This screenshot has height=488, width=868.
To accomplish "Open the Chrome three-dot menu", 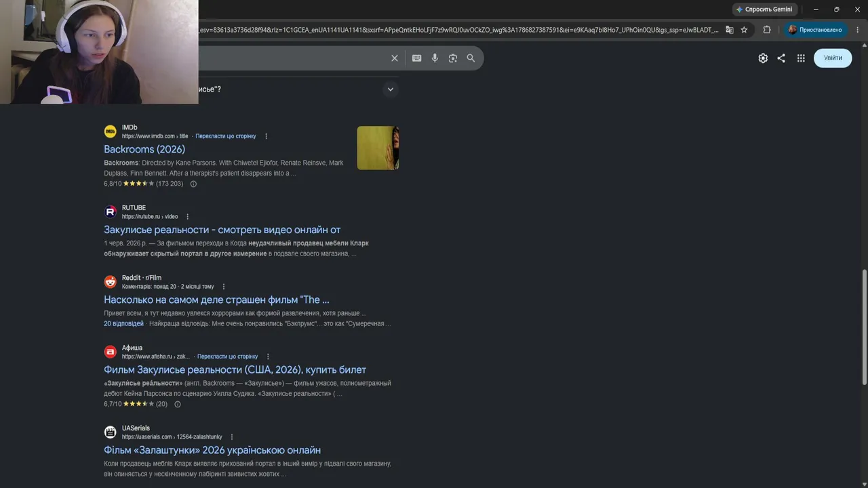I will click(x=857, y=30).
